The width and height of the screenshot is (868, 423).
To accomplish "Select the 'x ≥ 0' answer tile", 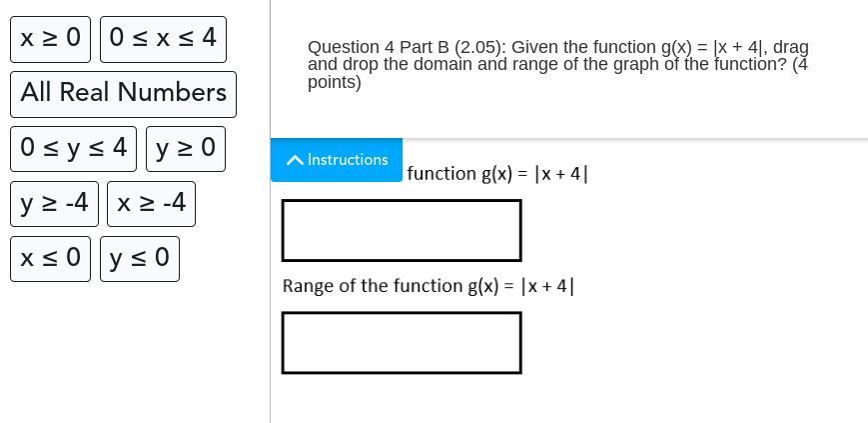I will pos(51,39).
